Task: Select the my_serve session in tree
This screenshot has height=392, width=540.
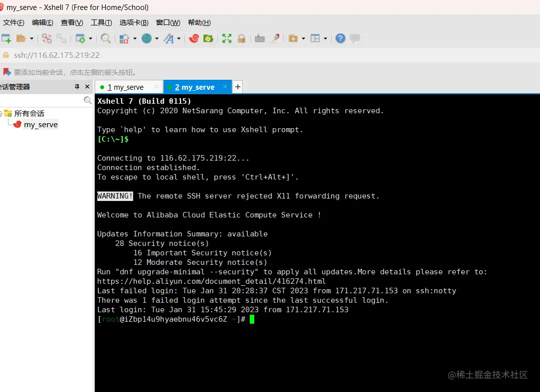Action: pos(41,124)
